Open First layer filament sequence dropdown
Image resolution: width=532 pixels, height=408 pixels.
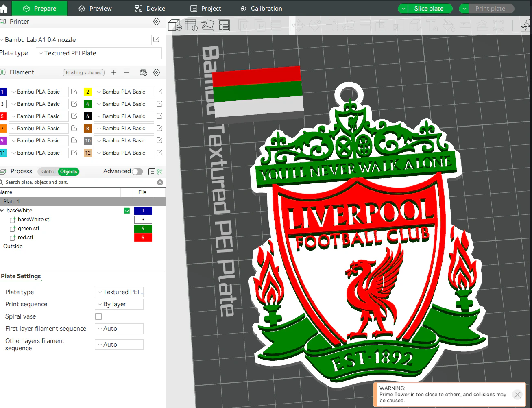(119, 329)
